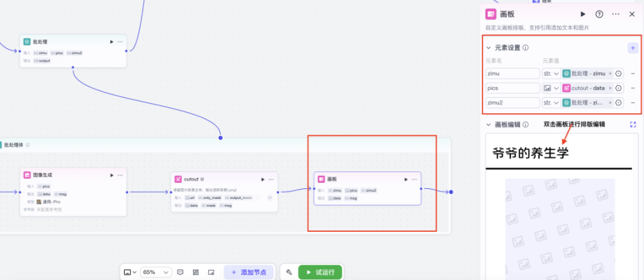Change the type dropdown for zimu2 element
This screenshot has width=644, height=280.
click(551, 102)
